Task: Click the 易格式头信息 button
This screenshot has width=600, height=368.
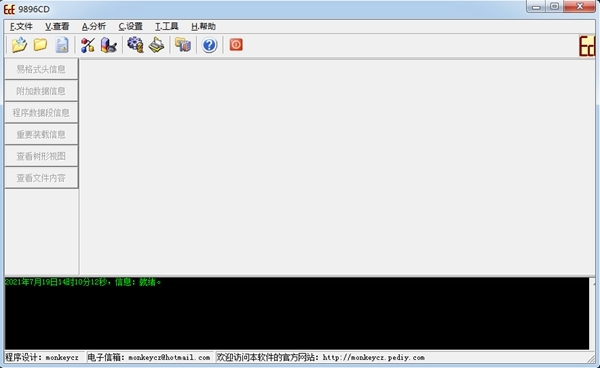Action: [x=41, y=69]
